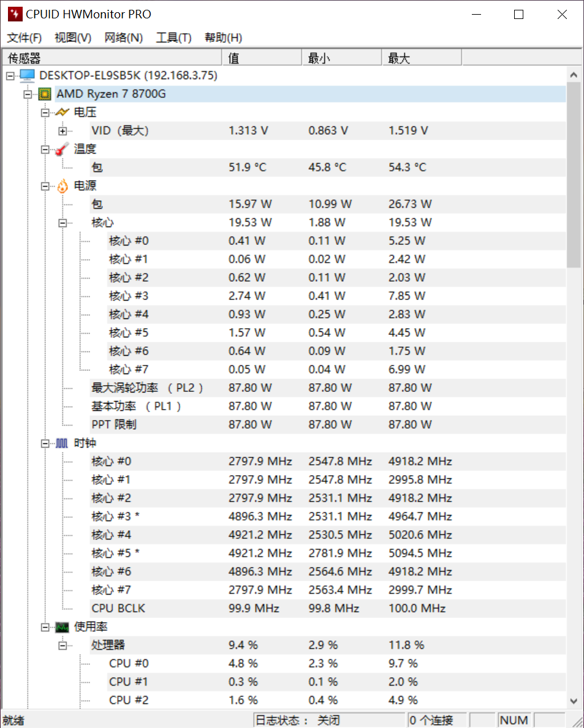This screenshot has width=584, height=728.
Task: Collapse the AMD Ryzen 7 8700G node
Action: click(28, 94)
